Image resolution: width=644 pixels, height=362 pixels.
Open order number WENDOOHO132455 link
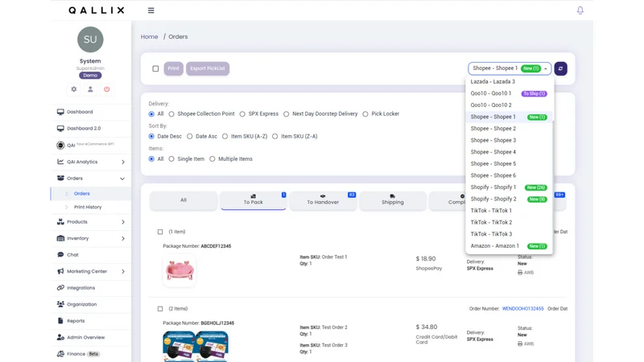tap(522, 309)
